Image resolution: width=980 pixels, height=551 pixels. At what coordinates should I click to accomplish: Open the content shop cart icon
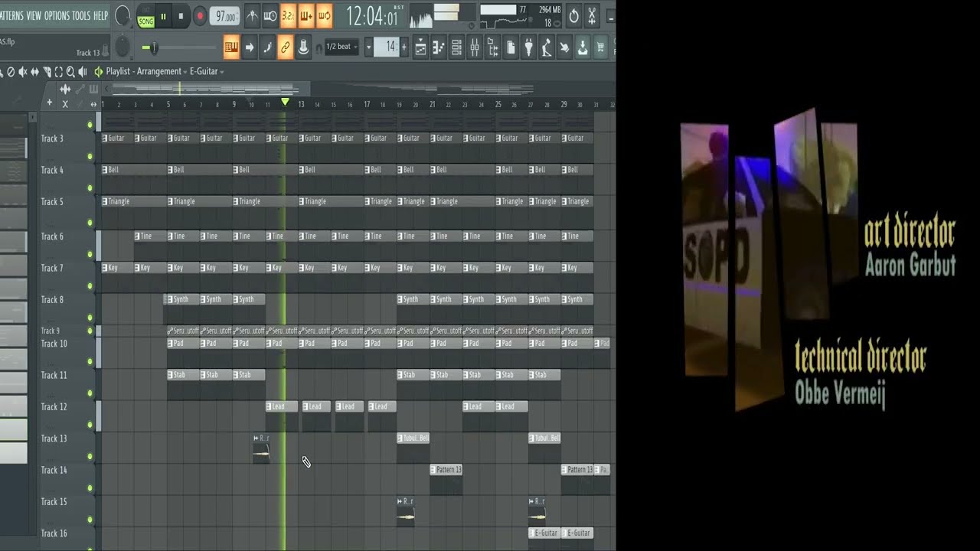(x=600, y=47)
